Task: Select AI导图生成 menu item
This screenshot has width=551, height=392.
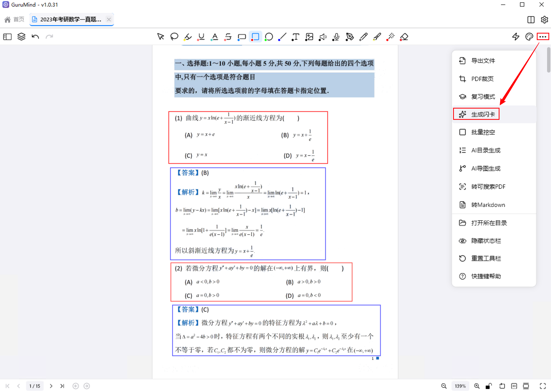Action: click(x=494, y=169)
